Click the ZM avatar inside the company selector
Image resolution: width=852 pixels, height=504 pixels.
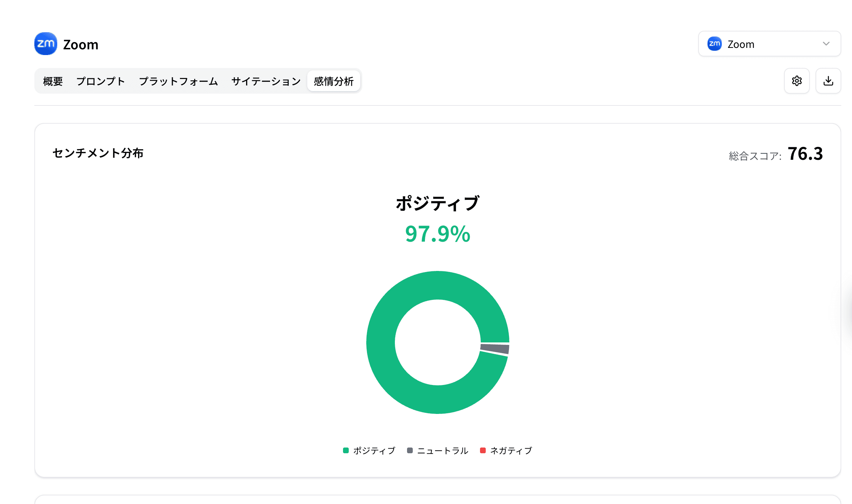pos(714,44)
